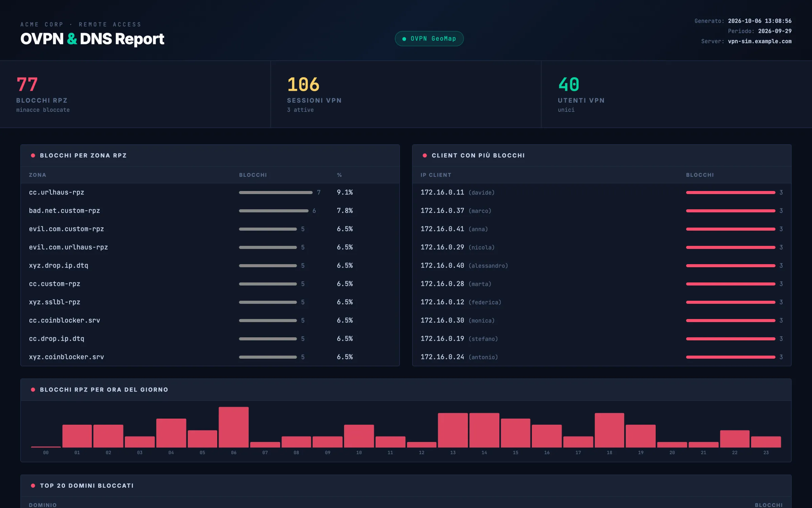Click the hour 13 bar in chart

tap(453, 430)
